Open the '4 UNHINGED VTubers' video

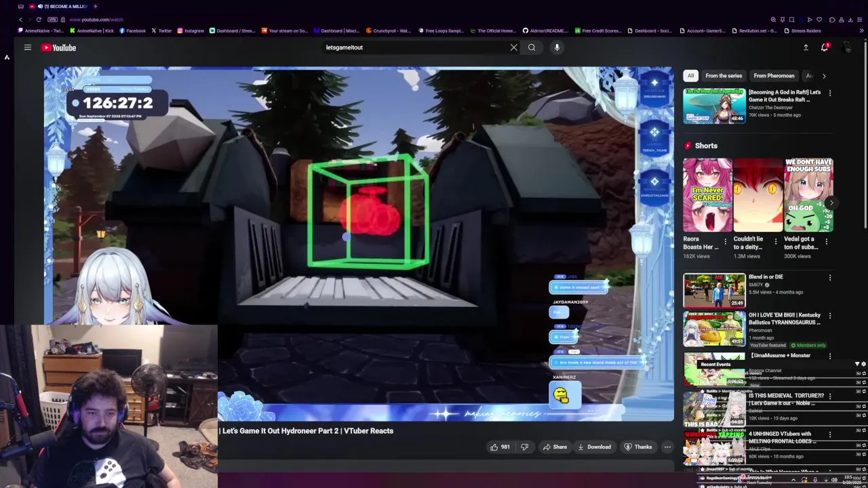(x=714, y=447)
